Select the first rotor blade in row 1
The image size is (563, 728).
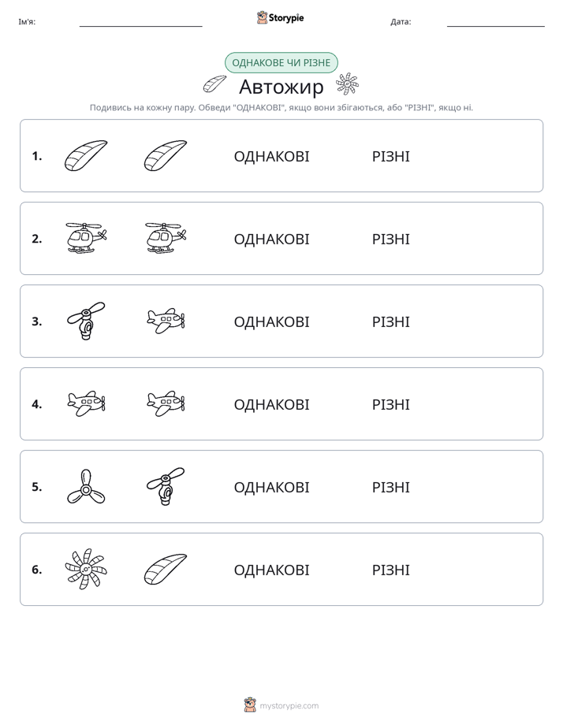click(x=86, y=155)
